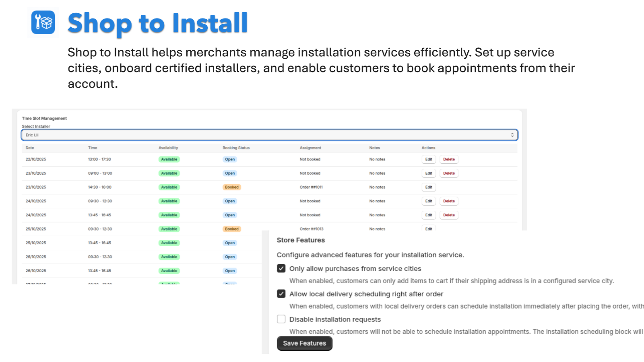Uncheck Only allow purchases from service cities
The image size is (644, 362).
(281, 268)
